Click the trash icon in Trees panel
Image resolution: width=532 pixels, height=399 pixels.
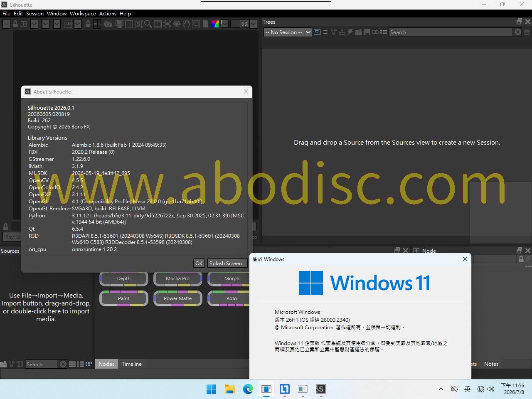[x=527, y=32]
